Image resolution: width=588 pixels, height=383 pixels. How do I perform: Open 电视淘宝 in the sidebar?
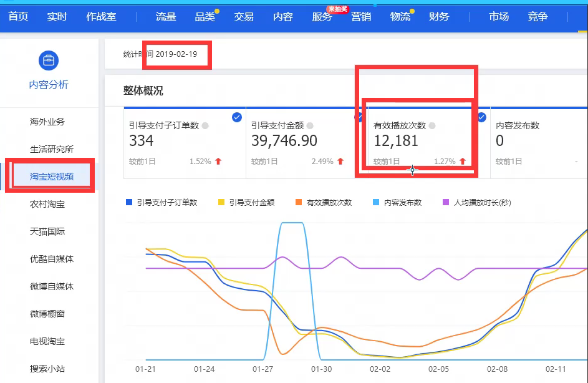point(47,341)
